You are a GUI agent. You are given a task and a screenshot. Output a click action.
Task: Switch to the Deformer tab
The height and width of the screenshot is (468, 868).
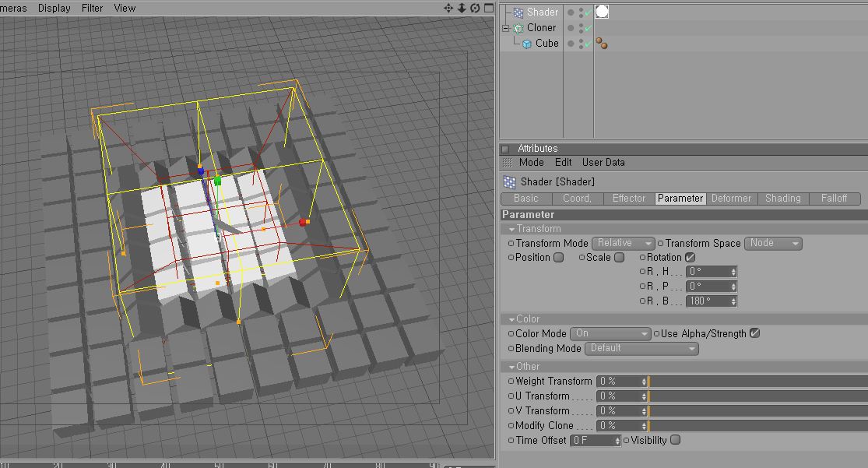point(731,199)
